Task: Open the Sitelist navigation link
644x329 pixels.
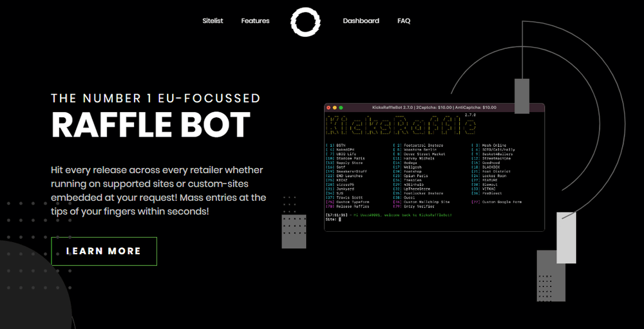Action: (213, 21)
